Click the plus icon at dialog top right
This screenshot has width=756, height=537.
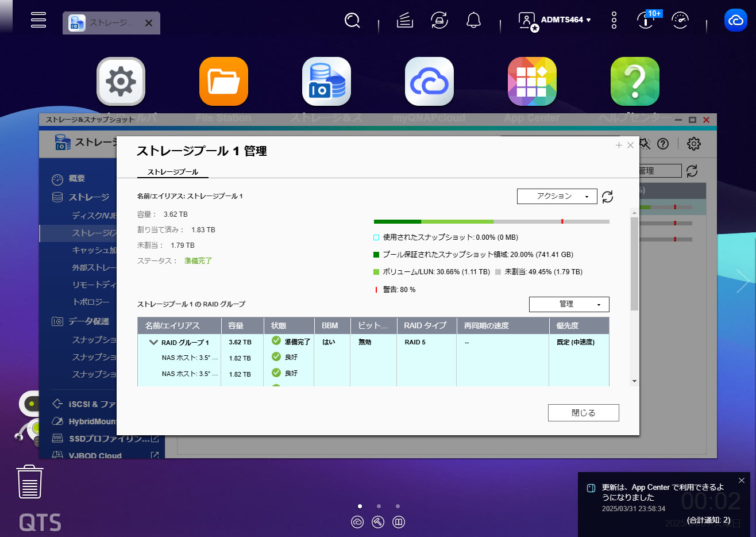click(x=619, y=145)
